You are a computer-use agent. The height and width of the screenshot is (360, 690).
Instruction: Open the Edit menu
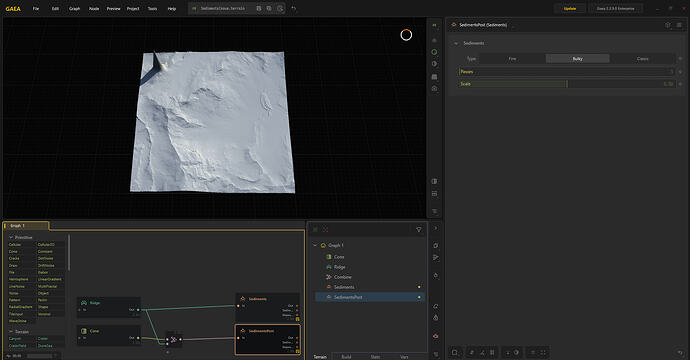click(x=55, y=8)
